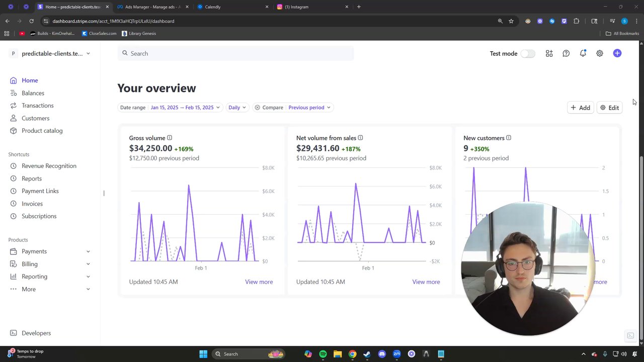Focus the Stripe search field
Viewport: 644px width, 362px height.
pyautogui.click(x=235, y=53)
